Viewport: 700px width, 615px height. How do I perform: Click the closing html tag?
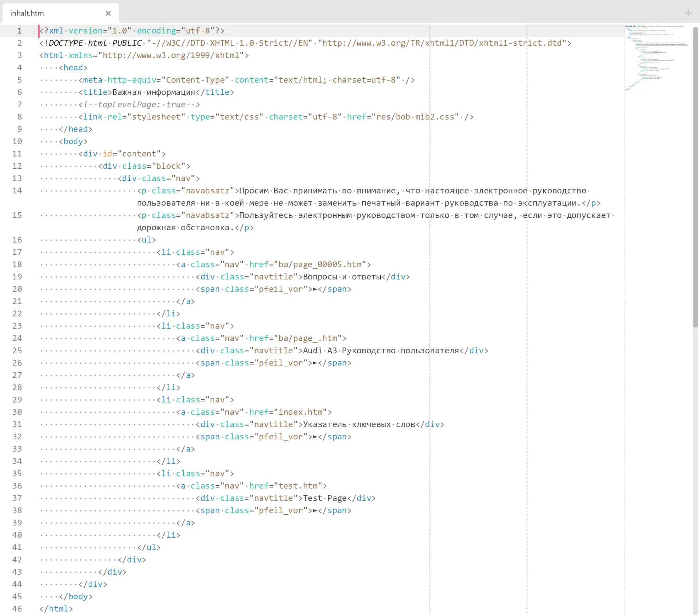pos(56,608)
